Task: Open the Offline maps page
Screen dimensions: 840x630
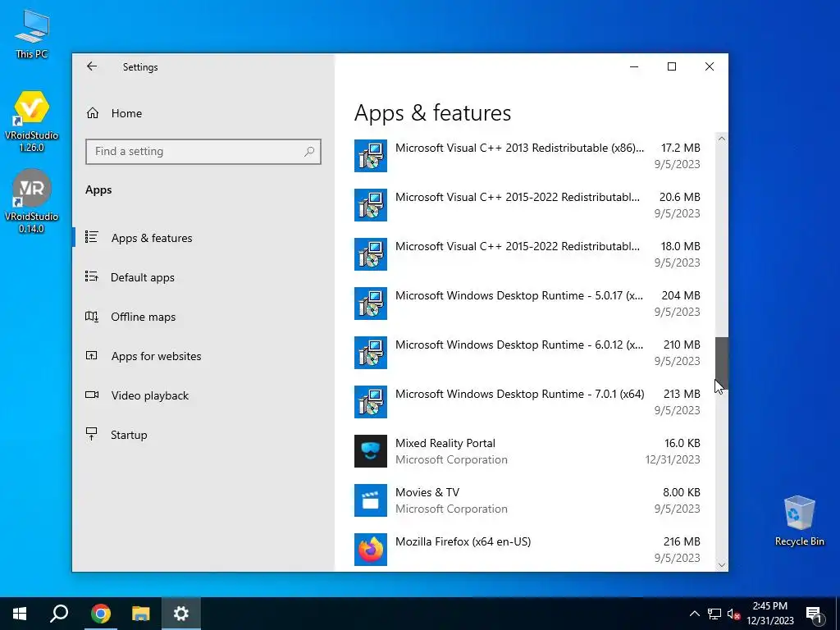Action: tap(143, 317)
